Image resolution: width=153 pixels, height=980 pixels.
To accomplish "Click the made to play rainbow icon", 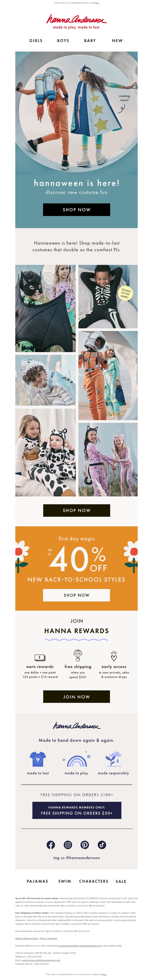I will 76,759.
